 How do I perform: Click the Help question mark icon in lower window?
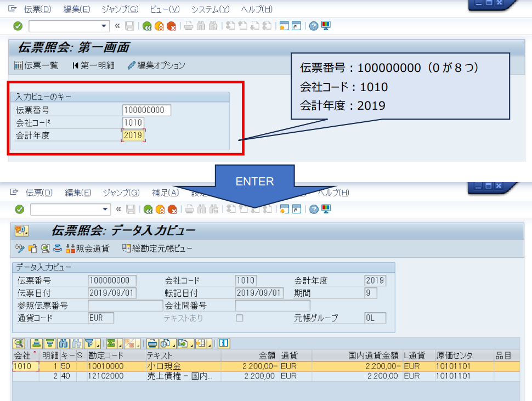pos(314,210)
